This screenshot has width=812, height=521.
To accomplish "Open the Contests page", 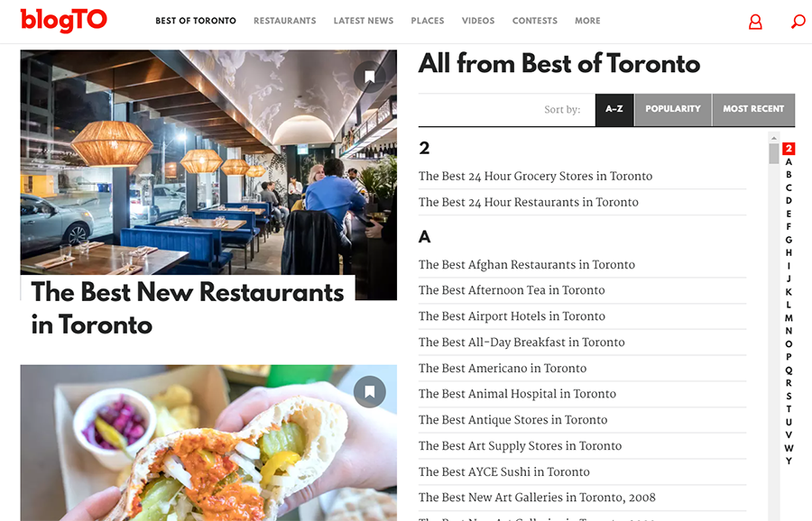I will [x=535, y=21].
